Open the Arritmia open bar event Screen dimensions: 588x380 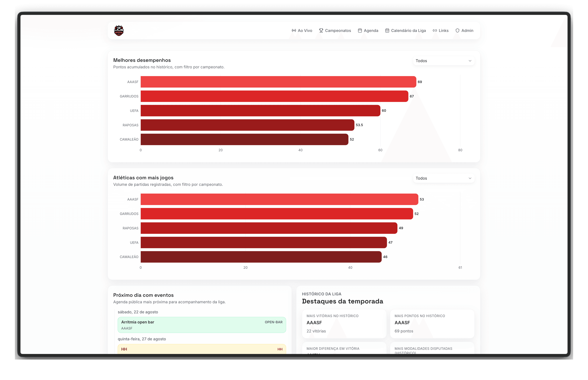coord(202,325)
